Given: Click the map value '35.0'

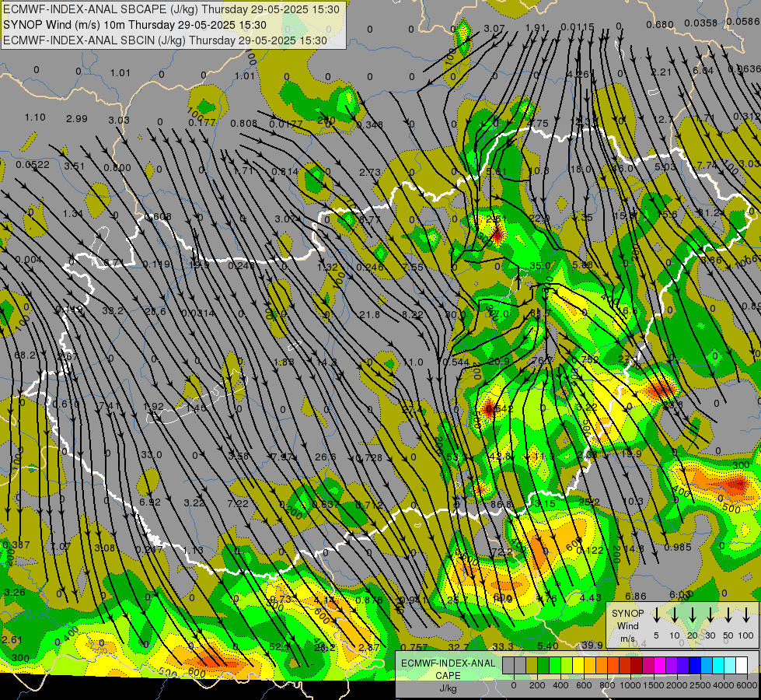Looking at the screenshot, I should tap(539, 266).
